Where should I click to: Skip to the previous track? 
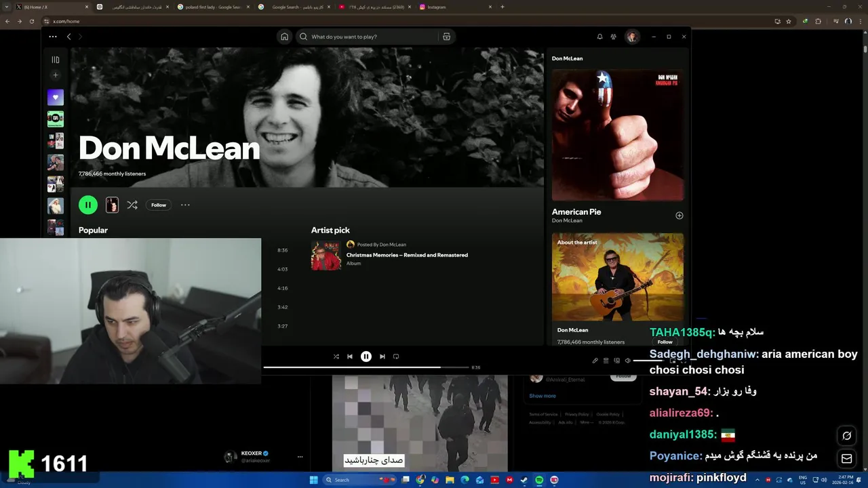pyautogui.click(x=350, y=357)
